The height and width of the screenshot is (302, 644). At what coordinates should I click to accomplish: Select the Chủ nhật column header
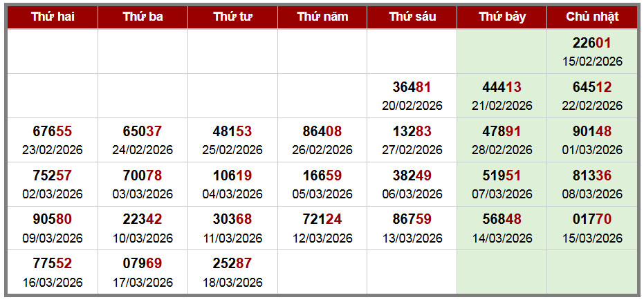coord(592,17)
